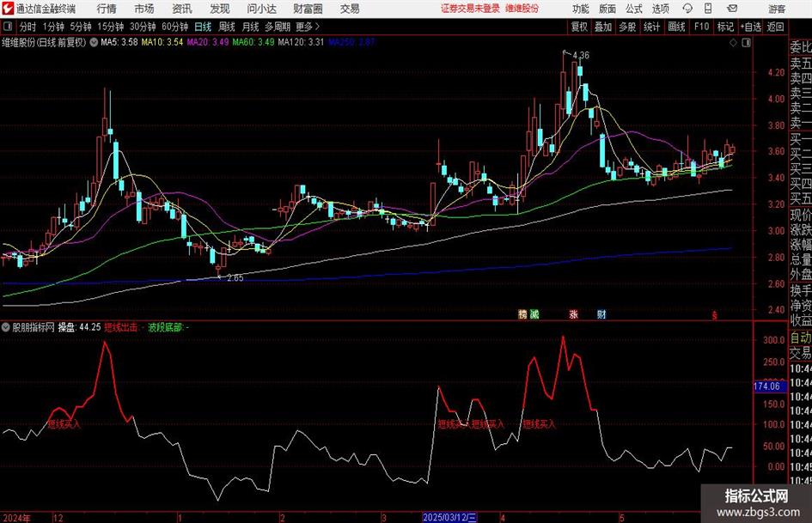Switch to 5分钟 period
Viewport: 812px width, 523px height.
click(80, 27)
